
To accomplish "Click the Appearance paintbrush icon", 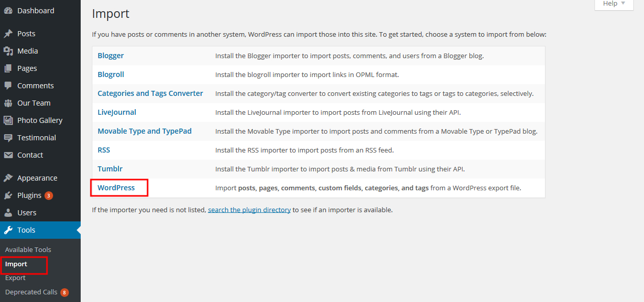I will pos(8,178).
